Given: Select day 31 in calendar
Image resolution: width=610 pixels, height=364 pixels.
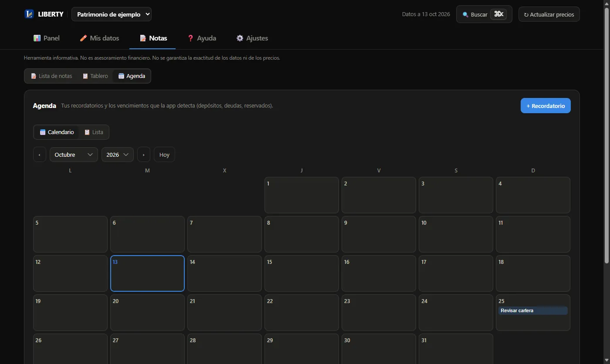Looking at the screenshot, I should click(456, 349).
